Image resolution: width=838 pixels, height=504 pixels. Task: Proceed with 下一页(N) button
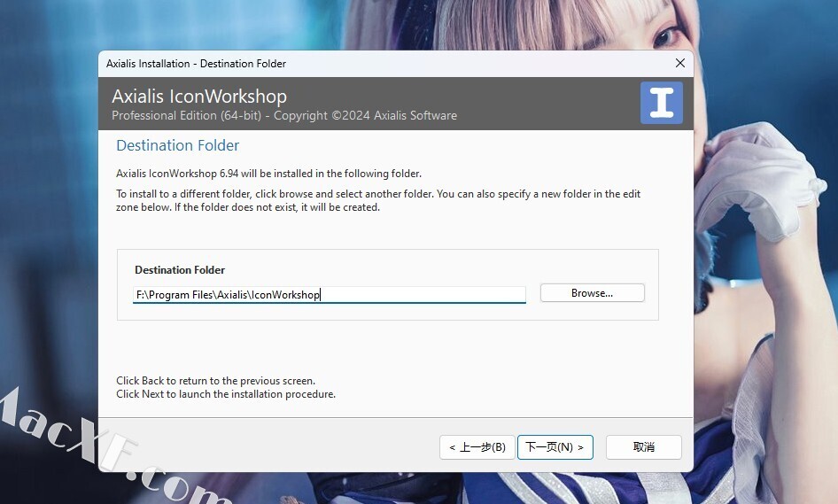point(555,446)
